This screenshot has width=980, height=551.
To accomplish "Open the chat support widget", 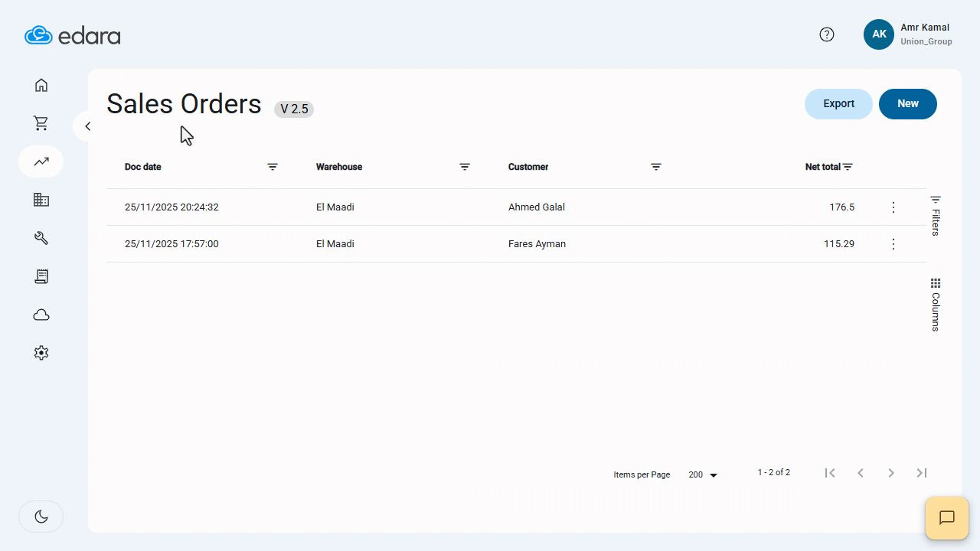I will tap(947, 518).
